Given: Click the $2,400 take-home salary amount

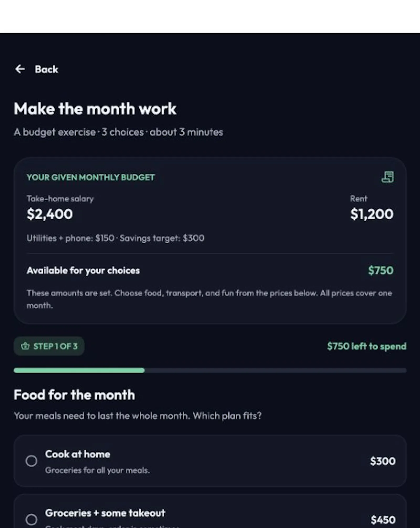Looking at the screenshot, I should pyautogui.click(x=50, y=214).
